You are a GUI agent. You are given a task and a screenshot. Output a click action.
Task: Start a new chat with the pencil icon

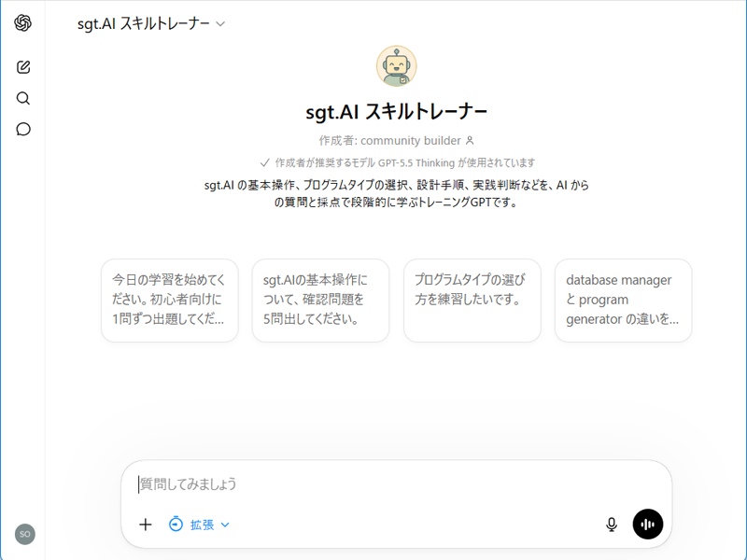(x=23, y=67)
